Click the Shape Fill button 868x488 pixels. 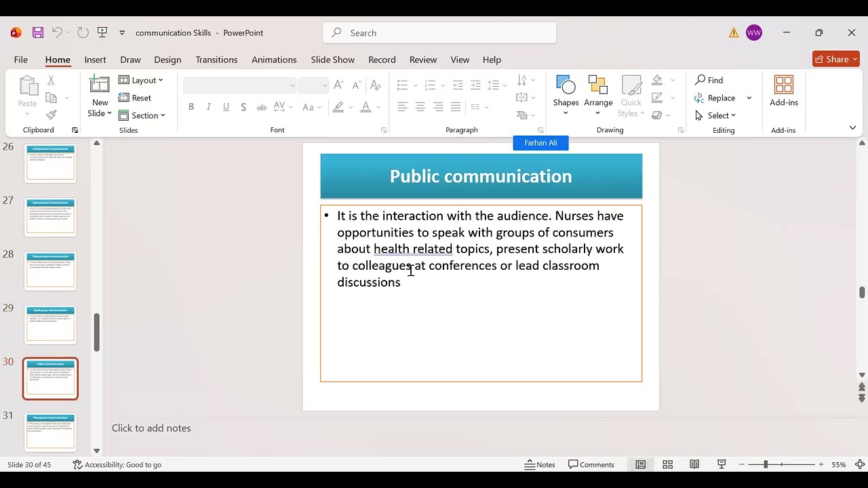tap(657, 80)
